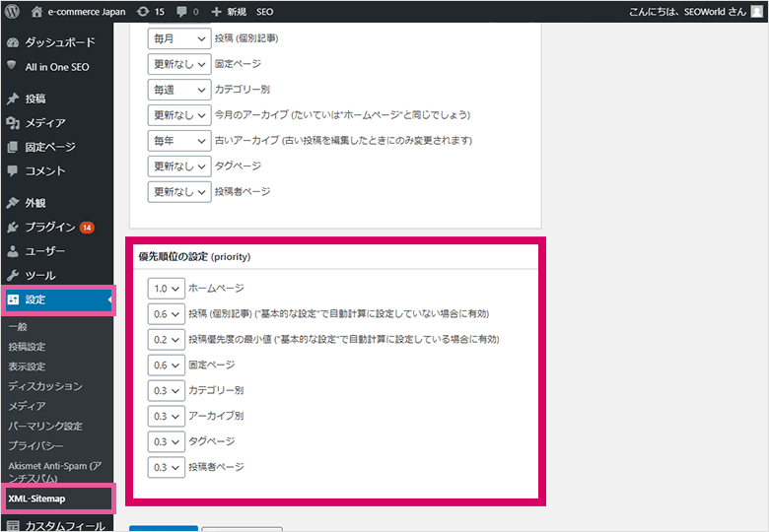Open All in One SEO menu
769x532 pixels.
[57, 67]
